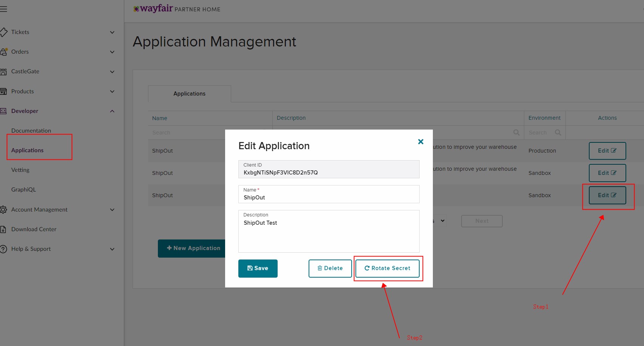Click the Download Center icon

tap(3, 229)
